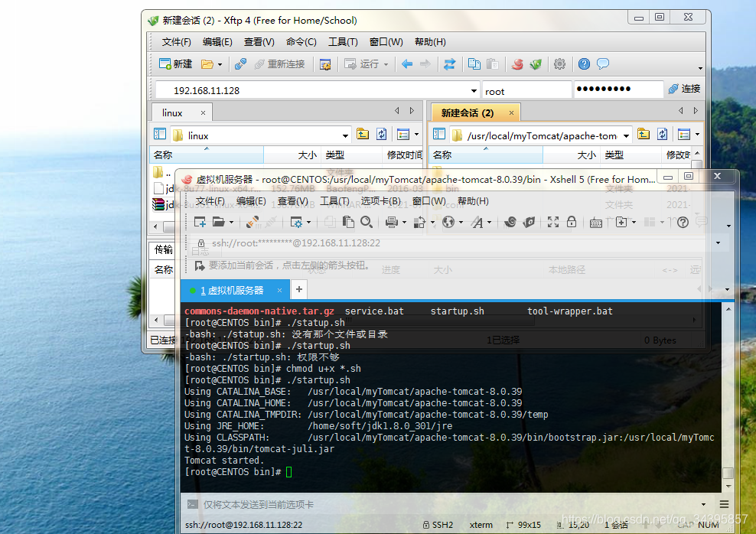The height and width of the screenshot is (534, 756).
Task: Open Xshell session properties gear icon
Action: click(x=296, y=222)
